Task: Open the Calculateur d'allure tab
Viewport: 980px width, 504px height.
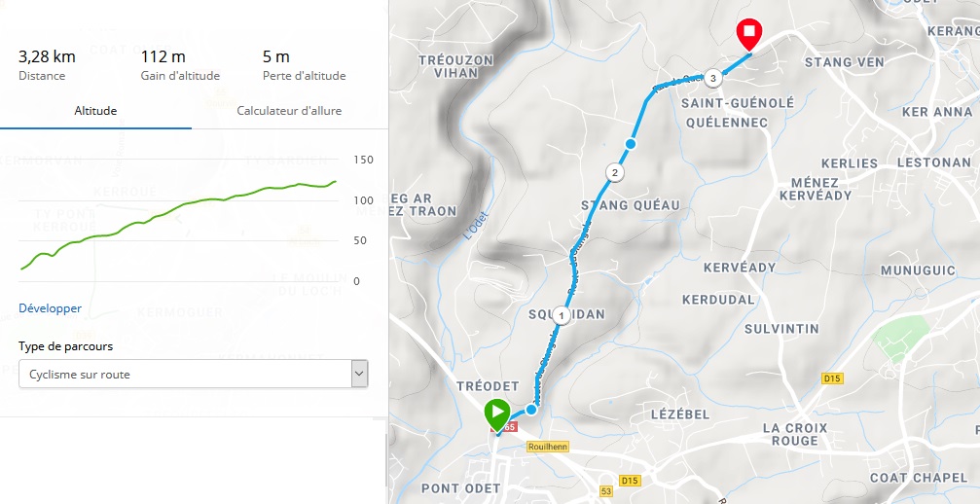Action: (x=289, y=111)
